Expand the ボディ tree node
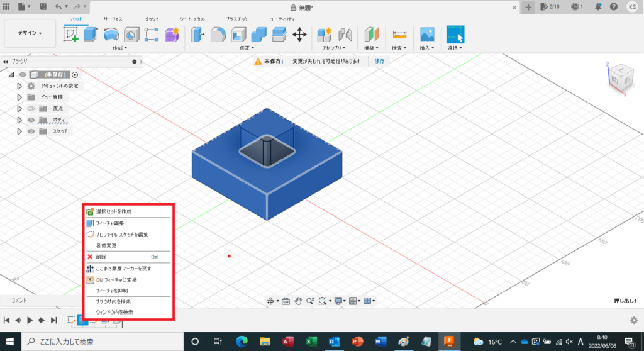This screenshot has height=351, width=644. pyautogui.click(x=19, y=120)
